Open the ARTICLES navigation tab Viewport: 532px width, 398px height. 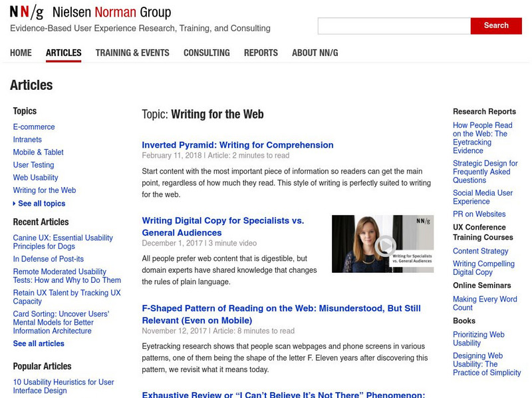(x=63, y=53)
